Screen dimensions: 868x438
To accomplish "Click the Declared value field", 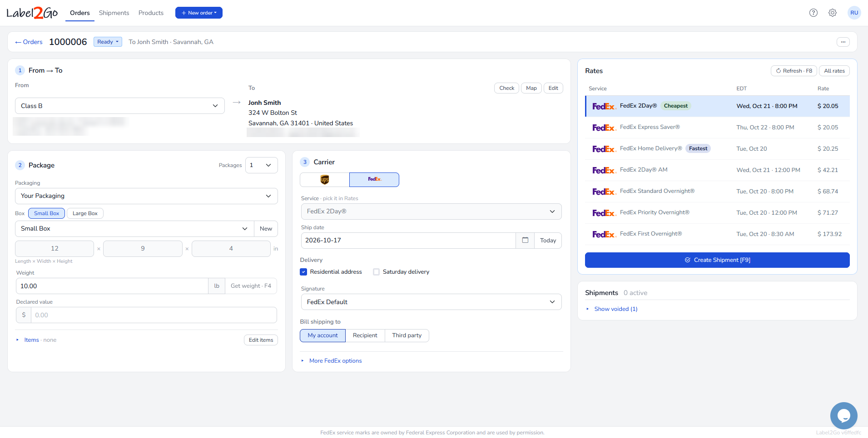I will coord(154,315).
